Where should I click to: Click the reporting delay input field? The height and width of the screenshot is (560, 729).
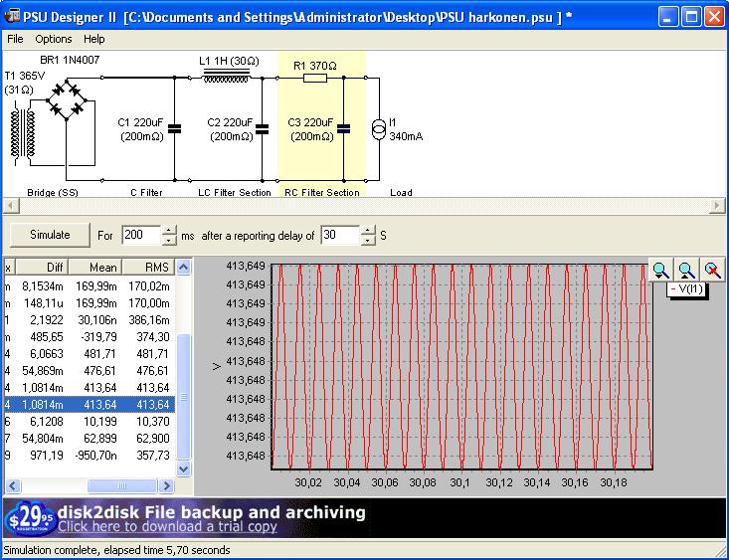click(x=339, y=236)
